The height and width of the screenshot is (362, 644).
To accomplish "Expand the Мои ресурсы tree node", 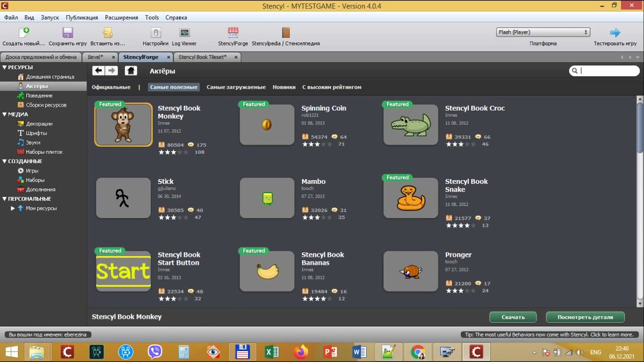I will [x=13, y=208].
